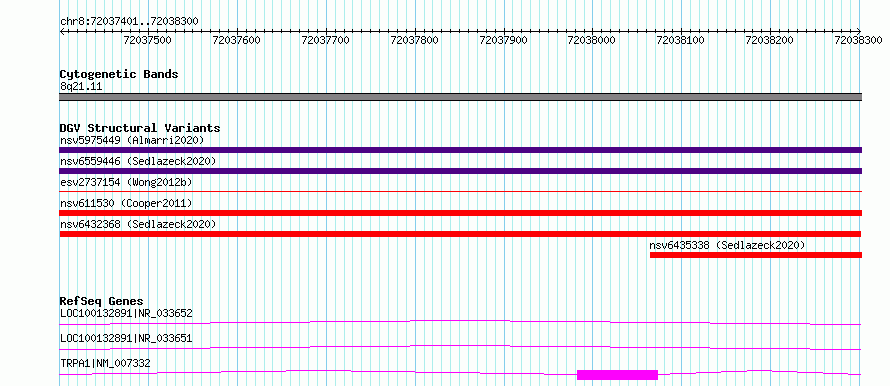The width and height of the screenshot is (890, 386).
Task: Click ruler position 72038300
Action: click(x=859, y=40)
